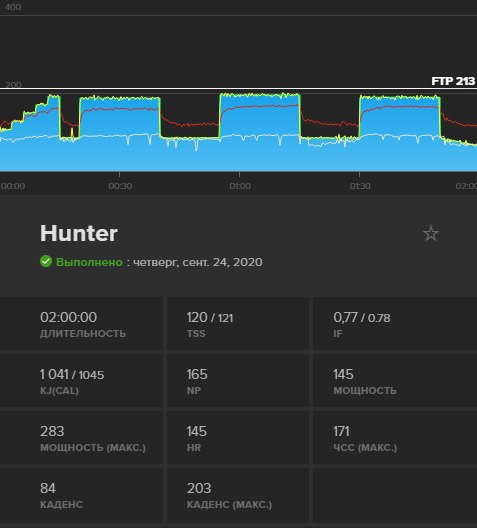This screenshot has width=477, height=528.
Task: Click the 200 watt axis label
Action: coord(13,85)
